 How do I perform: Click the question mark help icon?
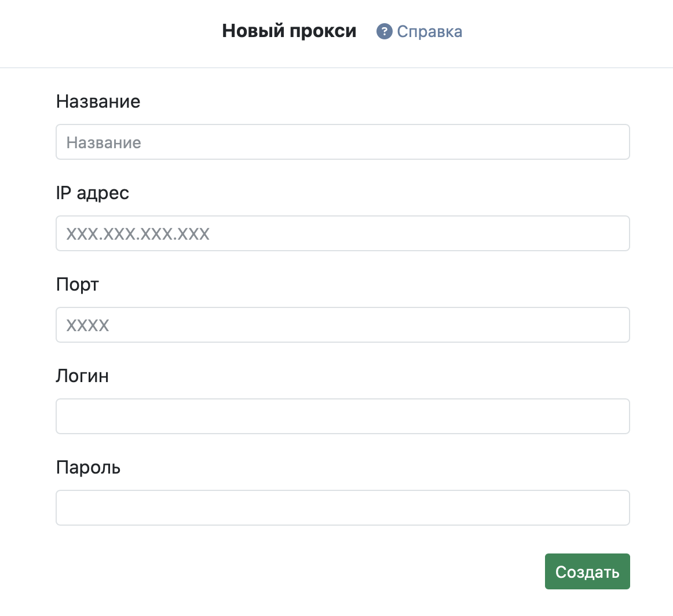pyautogui.click(x=384, y=31)
